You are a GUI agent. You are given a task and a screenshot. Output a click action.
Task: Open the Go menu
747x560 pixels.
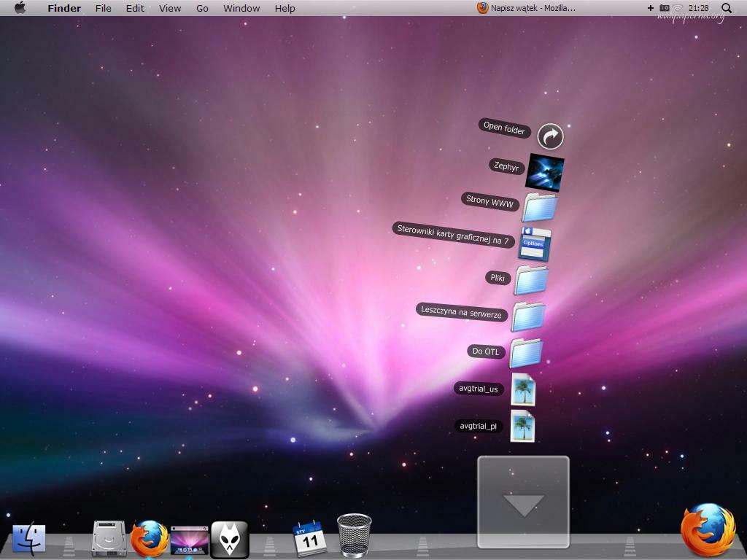click(x=202, y=8)
